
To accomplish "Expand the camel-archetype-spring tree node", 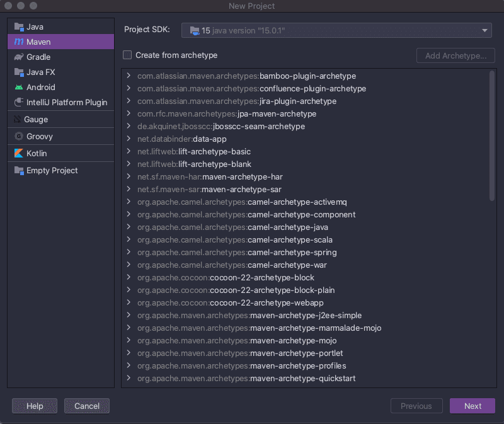I will [x=129, y=252].
